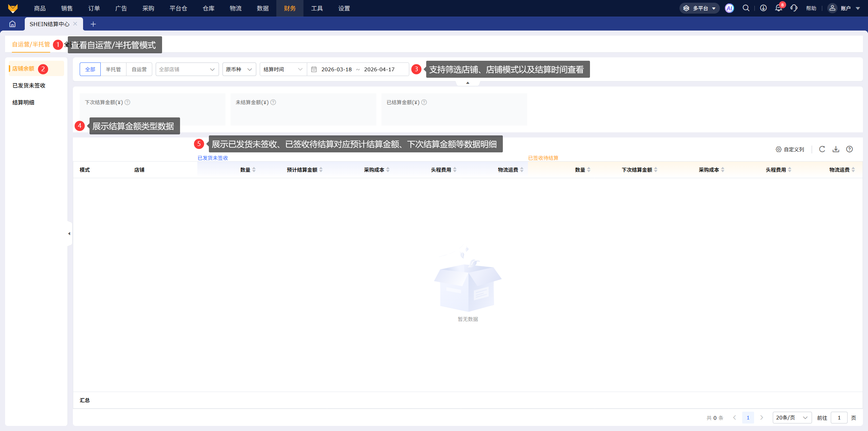This screenshot has width=868, height=431.
Task: Open the 原币种 currency dropdown
Action: click(x=239, y=69)
